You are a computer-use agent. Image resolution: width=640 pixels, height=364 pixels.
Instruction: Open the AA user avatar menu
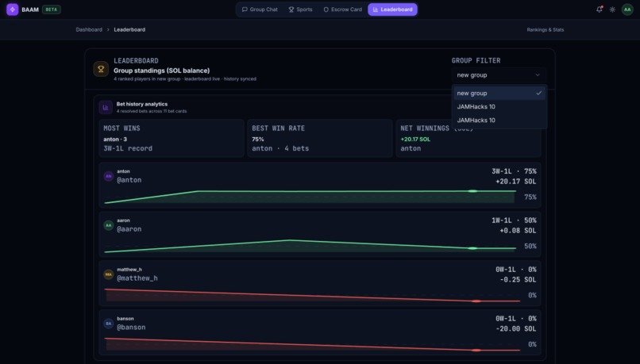coord(627,10)
